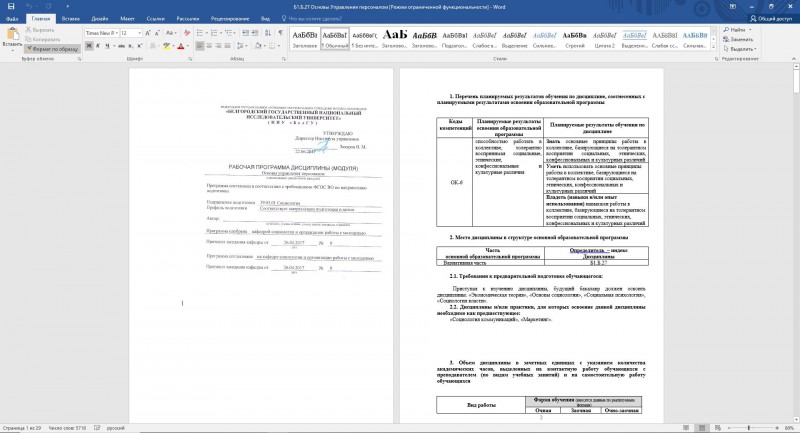
Task: Increase font size with the large A icon
Action: point(148,33)
